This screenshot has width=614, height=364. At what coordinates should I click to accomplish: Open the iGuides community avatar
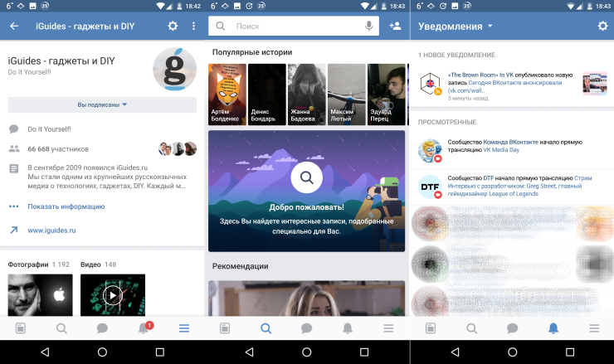[174, 70]
